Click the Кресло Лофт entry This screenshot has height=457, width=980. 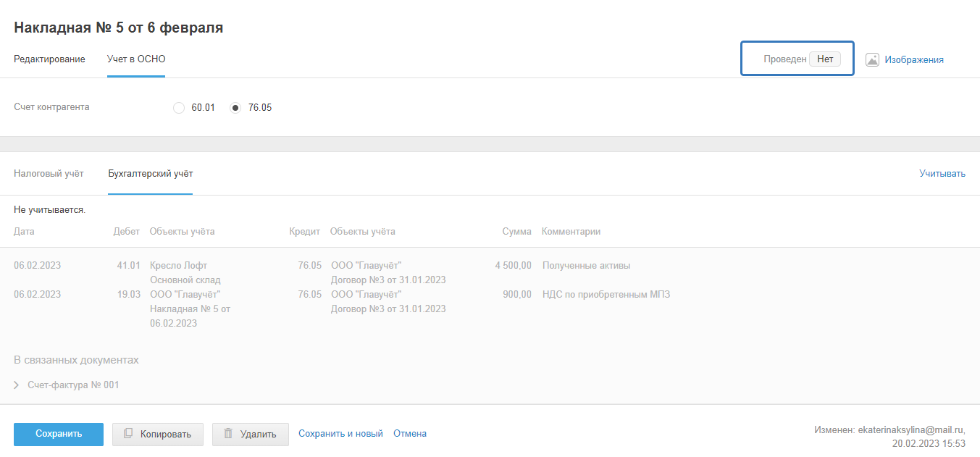point(178,266)
